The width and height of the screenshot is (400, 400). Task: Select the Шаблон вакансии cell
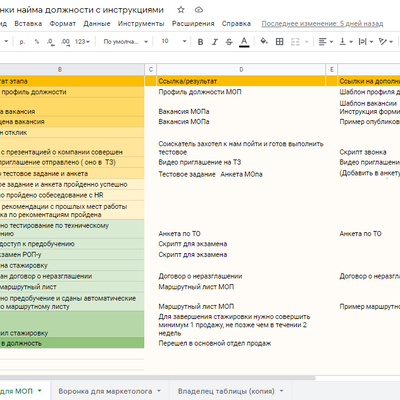(369, 107)
